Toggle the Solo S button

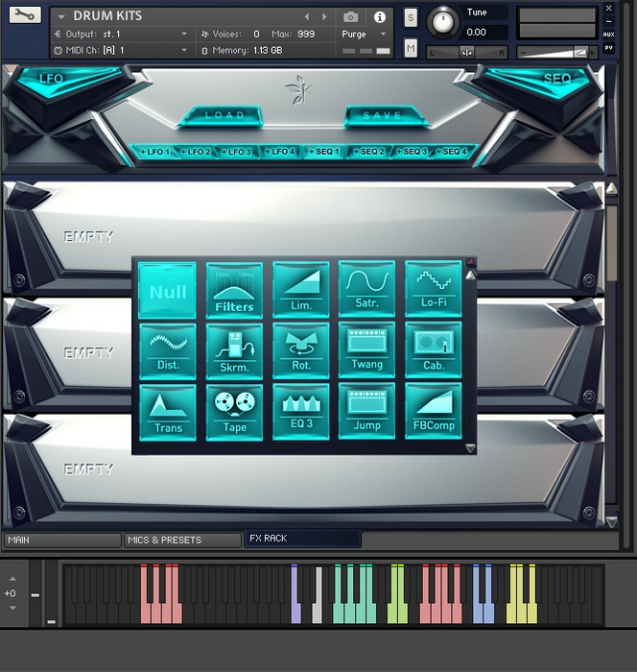411,17
